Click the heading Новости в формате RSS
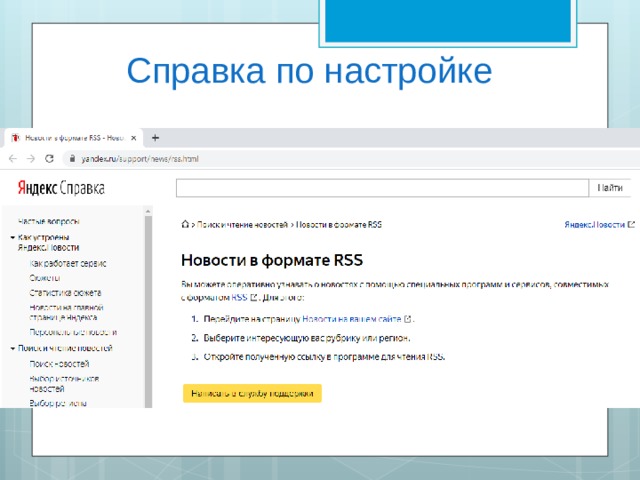640x480 pixels. point(272,260)
